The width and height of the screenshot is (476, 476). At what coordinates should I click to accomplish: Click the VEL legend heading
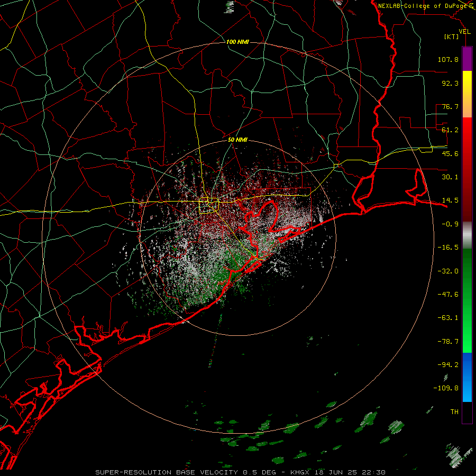(x=464, y=32)
